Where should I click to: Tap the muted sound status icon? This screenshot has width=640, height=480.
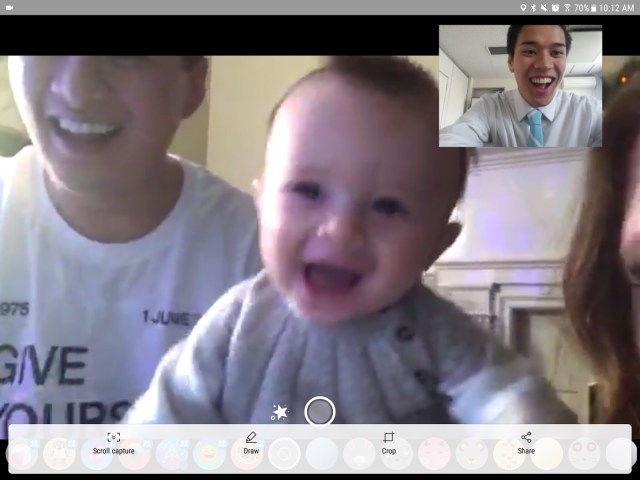pos(544,7)
